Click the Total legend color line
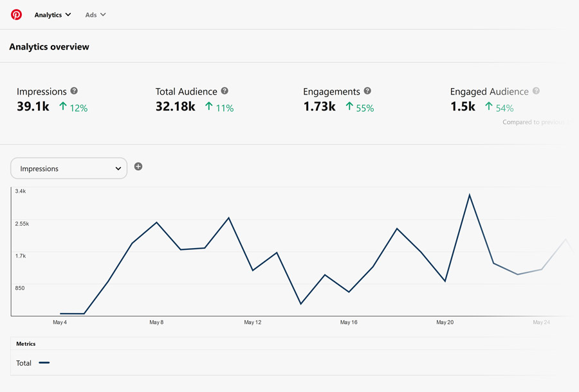 tap(44, 363)
